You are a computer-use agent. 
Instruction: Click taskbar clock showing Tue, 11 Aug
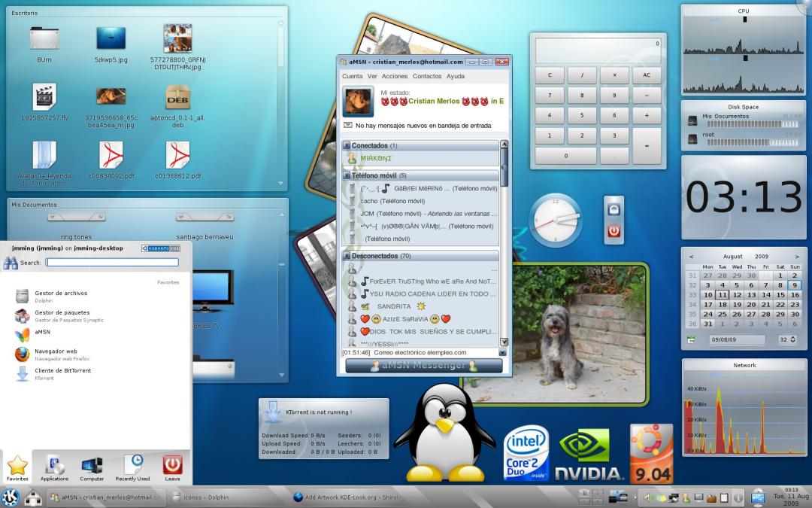click(791, 497)
